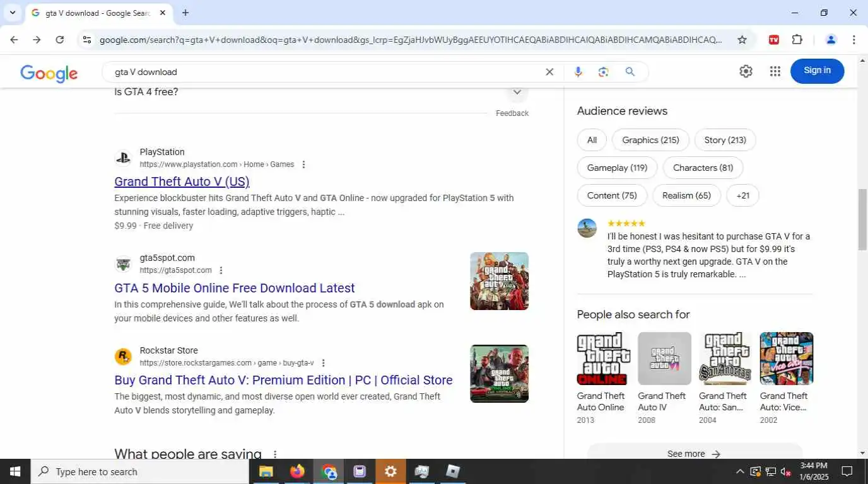Click the Rockstar Store result thumbnail
Screen dimensions: 868x484
pos(499,374)
